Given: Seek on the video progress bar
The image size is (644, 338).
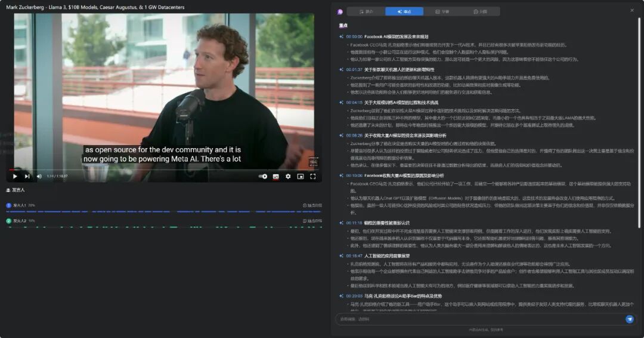Looking at the screenshot, I should coord(165,170).
